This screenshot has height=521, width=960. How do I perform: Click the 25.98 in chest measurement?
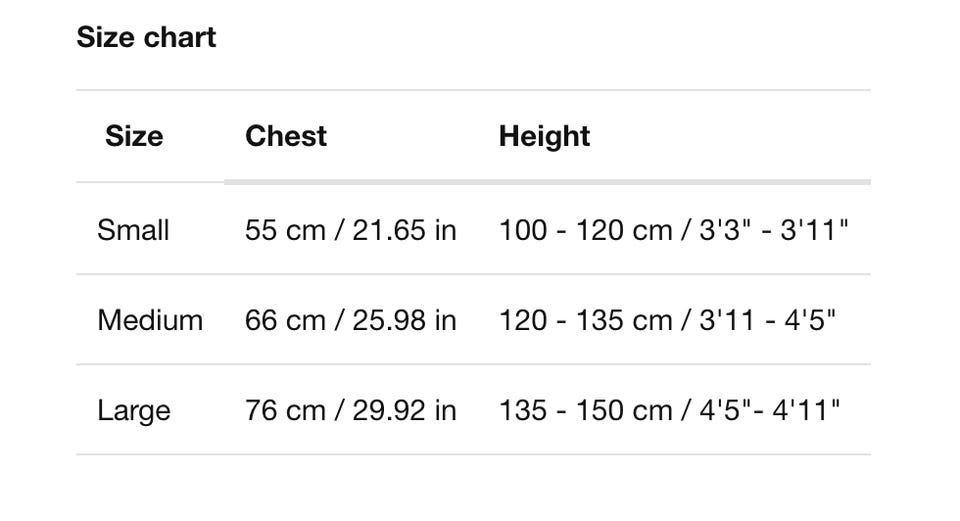[404, 320]
